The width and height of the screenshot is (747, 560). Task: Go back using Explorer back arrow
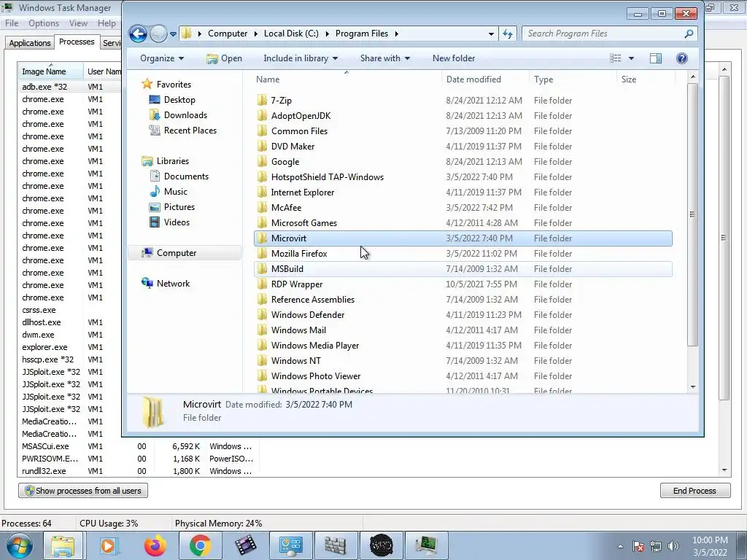[138, 34]
